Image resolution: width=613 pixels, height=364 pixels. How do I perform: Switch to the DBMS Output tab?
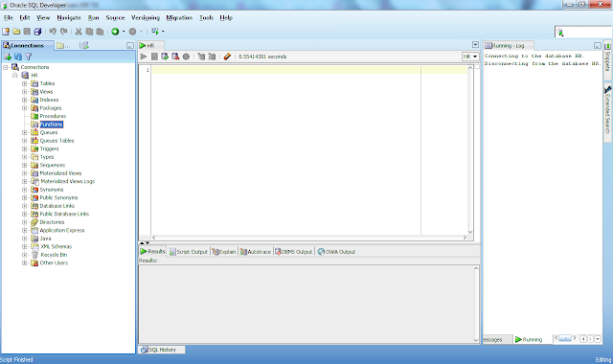coord(293,251)
